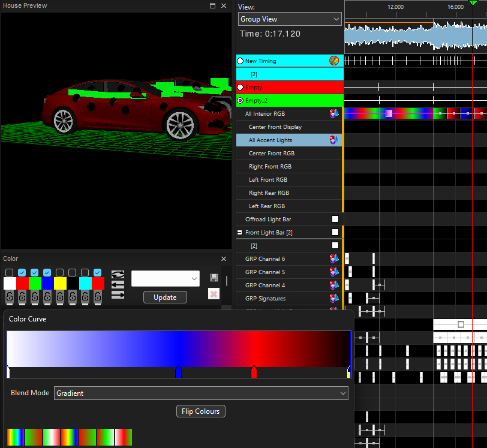Screen dimensions: 487x448
Task: Enable the checkbox above the white swatch
Action: click(10, 273)
